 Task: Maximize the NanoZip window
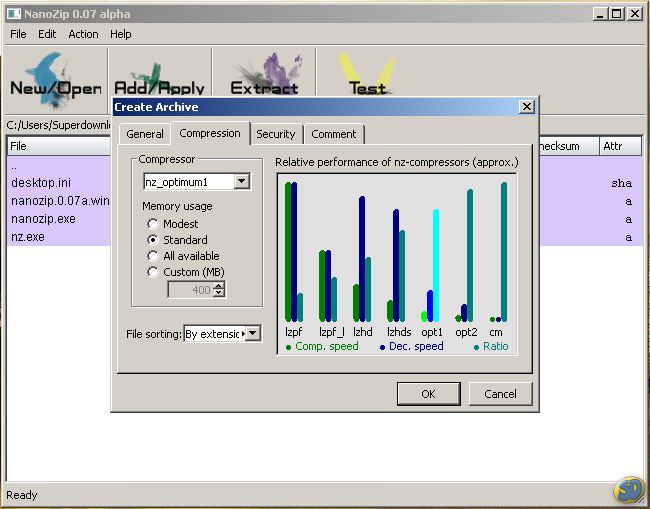pos(617,14)
